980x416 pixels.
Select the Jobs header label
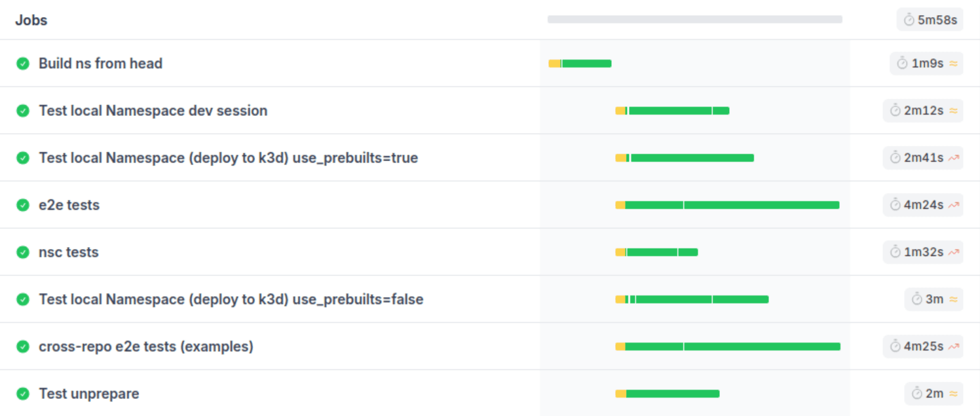tap(31, 20)
